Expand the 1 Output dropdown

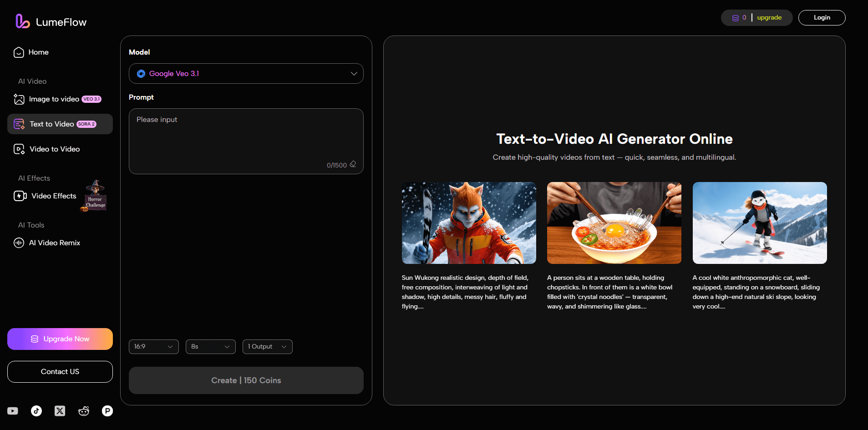(x=267, y=346)
